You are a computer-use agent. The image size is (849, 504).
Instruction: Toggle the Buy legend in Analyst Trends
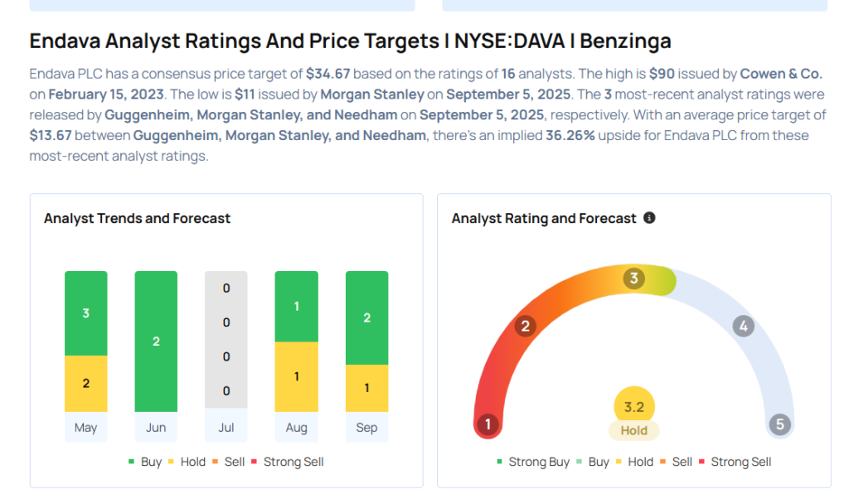click(x=145, y=462)
